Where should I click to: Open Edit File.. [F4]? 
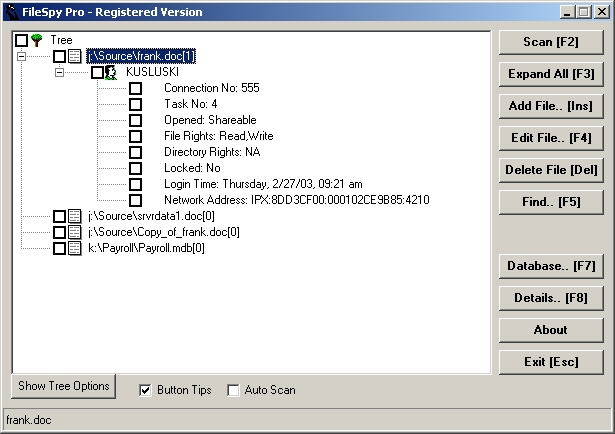[x=551, y=138]
